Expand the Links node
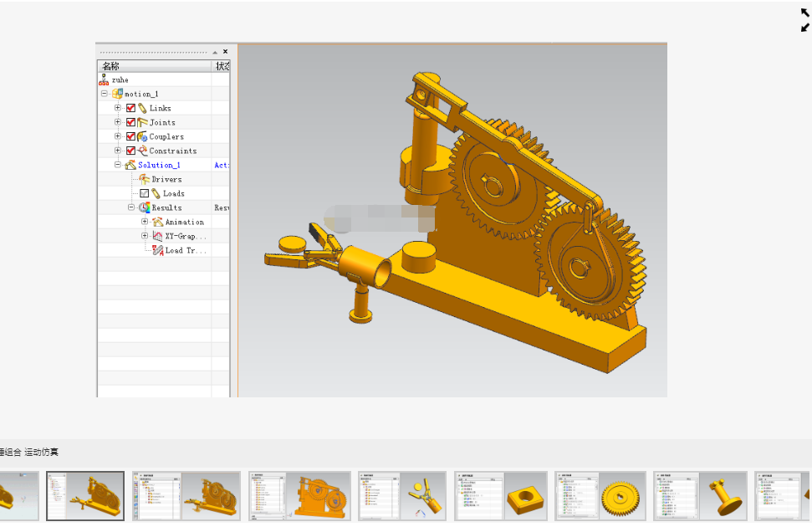812x527 pixels. pyautogui.click(x=118, y=108)
